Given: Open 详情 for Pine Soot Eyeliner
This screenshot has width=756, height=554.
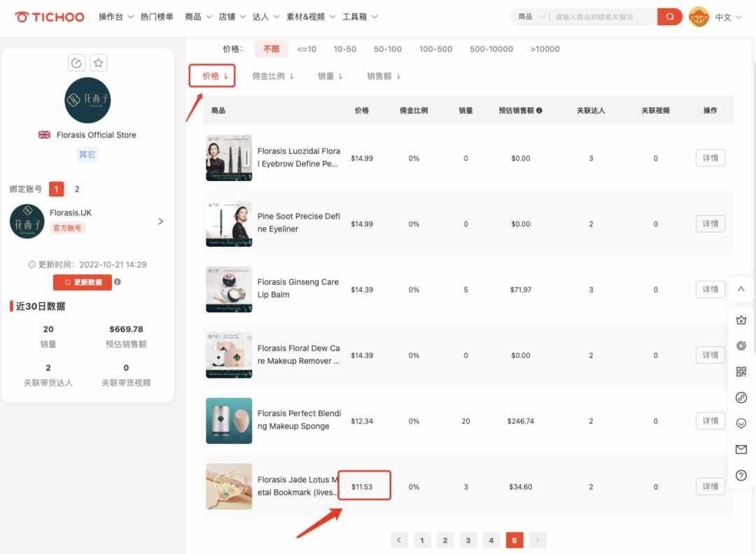Looking at the screenshot, I should 710,224.
